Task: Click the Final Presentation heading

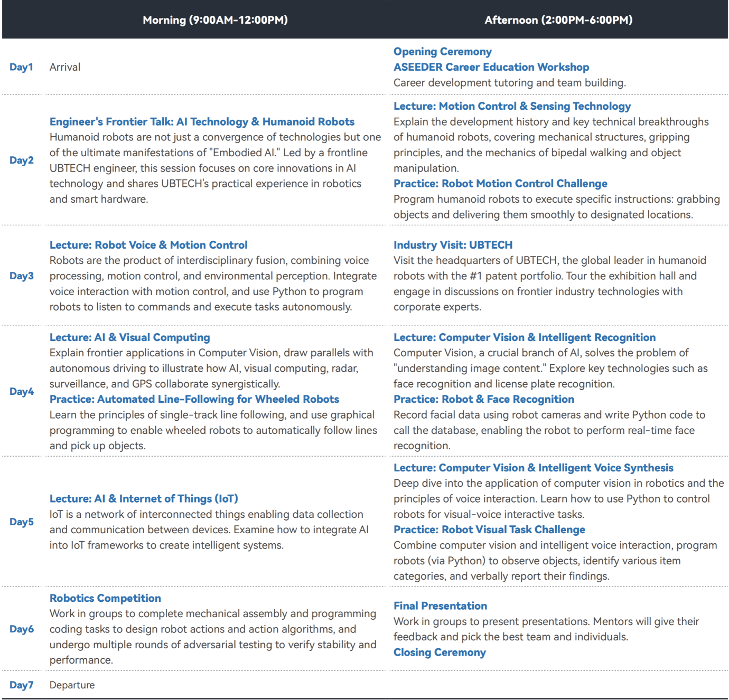Action: coord(440,606)
